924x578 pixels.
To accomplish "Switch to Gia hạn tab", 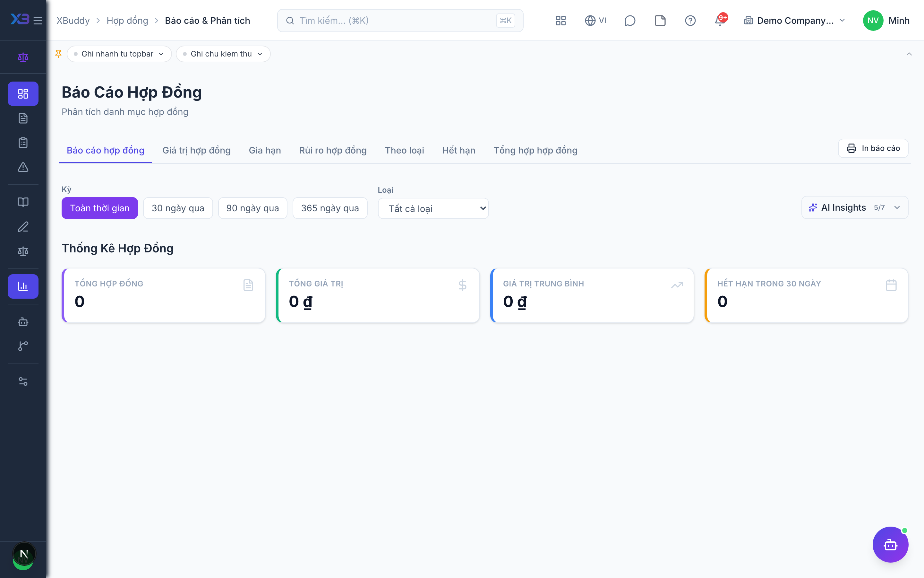I will click(265, 150).
